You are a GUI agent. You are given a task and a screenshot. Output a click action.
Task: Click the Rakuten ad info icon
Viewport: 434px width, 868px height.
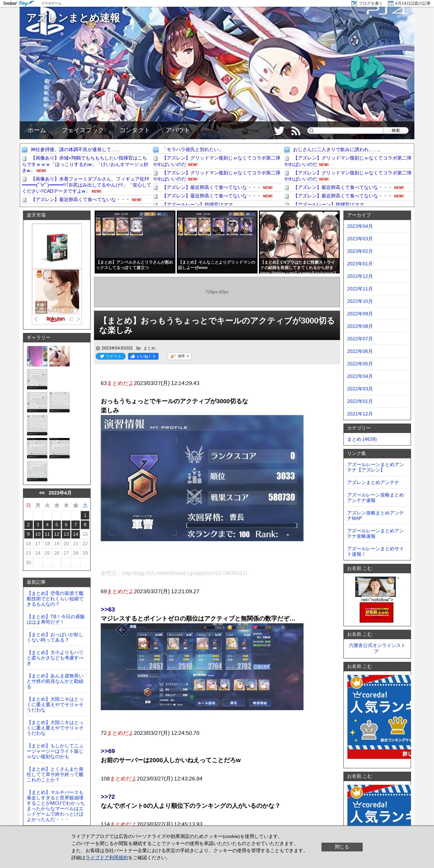[x=71, y=319]
